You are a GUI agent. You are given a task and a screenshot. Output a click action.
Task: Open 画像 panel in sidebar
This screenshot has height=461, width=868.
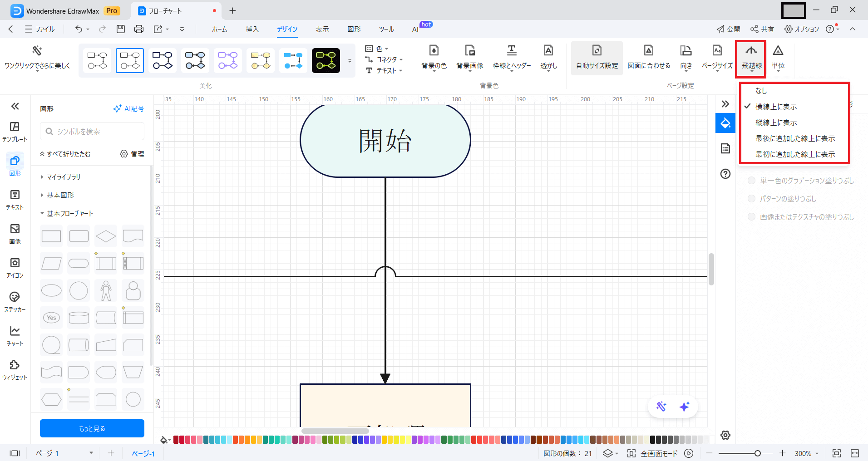[15, 234]
